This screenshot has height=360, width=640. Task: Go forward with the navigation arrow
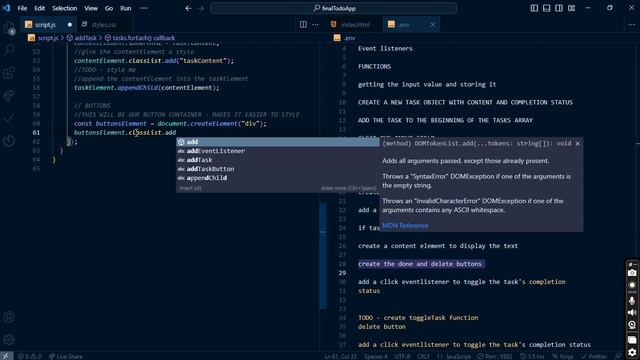pos(201,8)
